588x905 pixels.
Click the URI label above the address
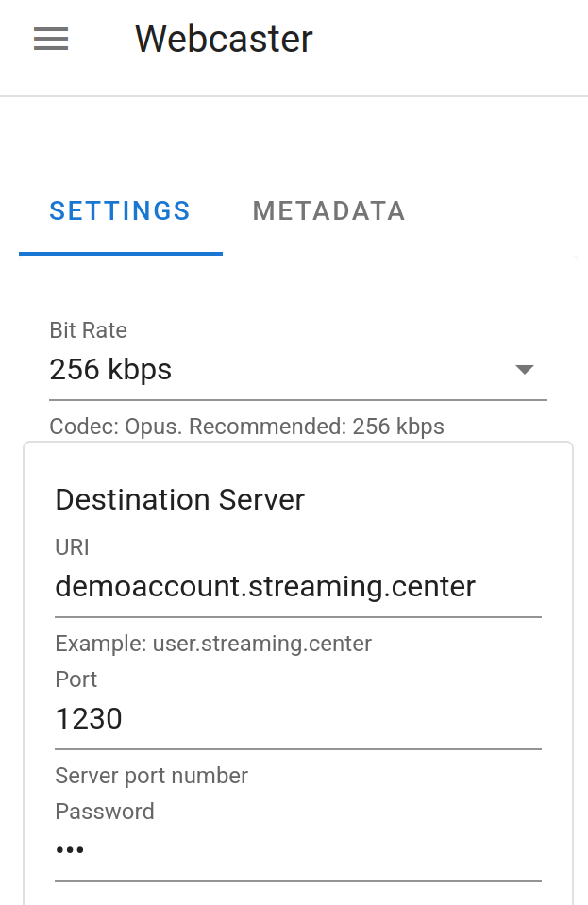(x=73, y=547)
